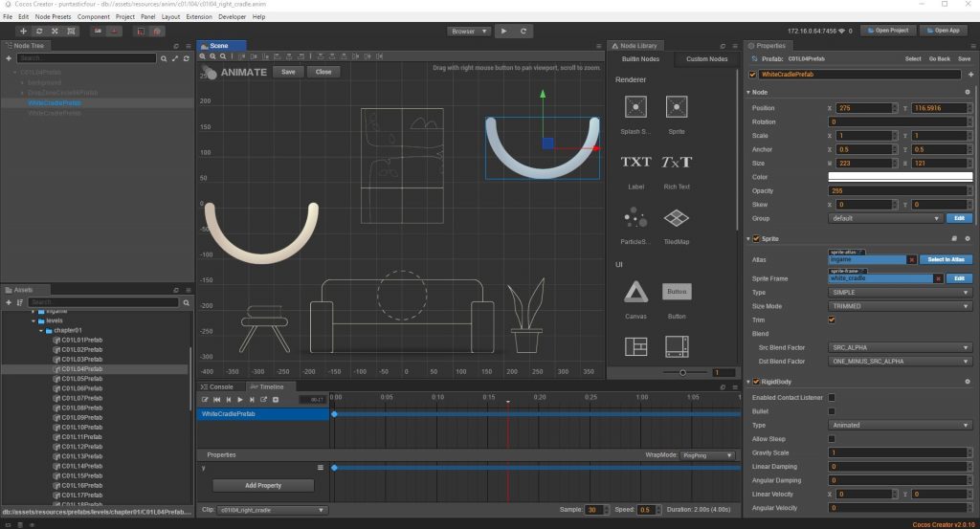Click the white Color swatch in Node properties
The height and width of the screenshot is (529, 980).
coord(900,177)
